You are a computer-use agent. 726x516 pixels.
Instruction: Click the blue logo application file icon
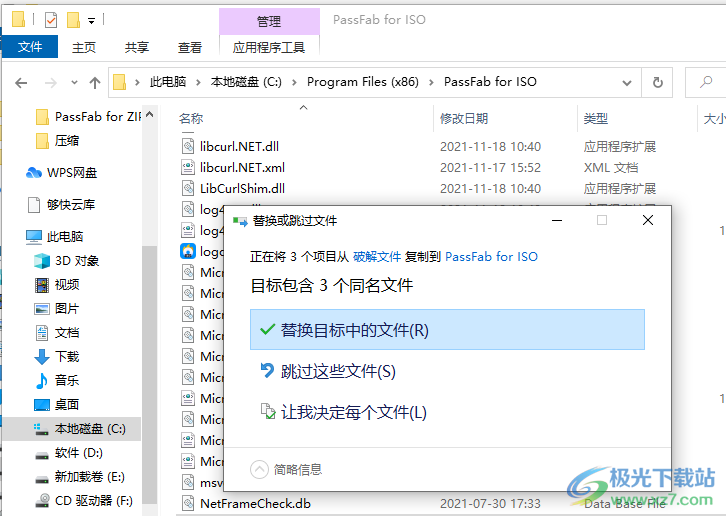[x=188, y=251]
